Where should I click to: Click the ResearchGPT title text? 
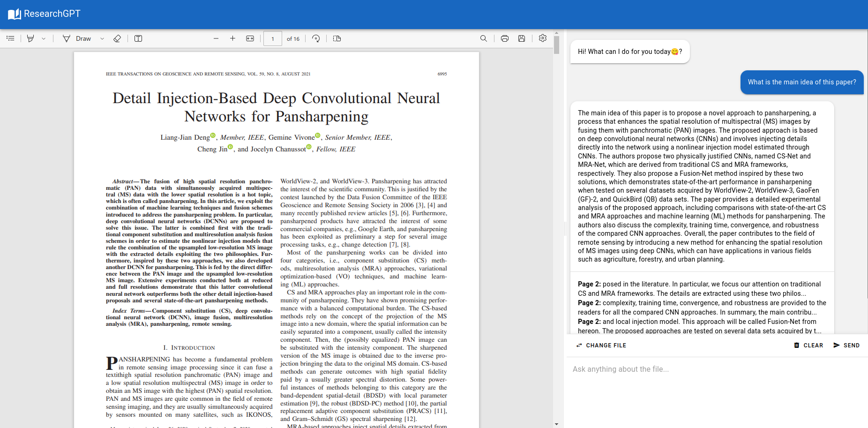point(52,14)
